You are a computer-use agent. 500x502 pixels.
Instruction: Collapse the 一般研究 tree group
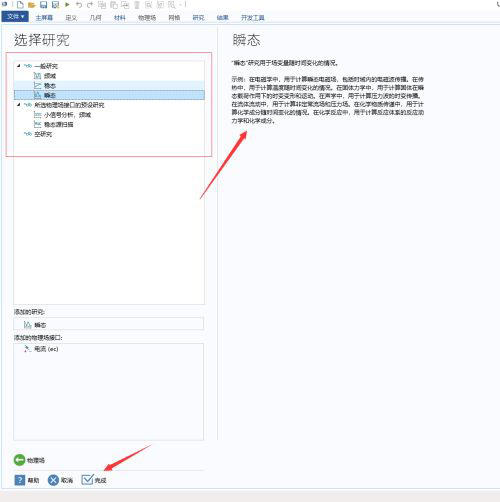[x=19, y=66]
